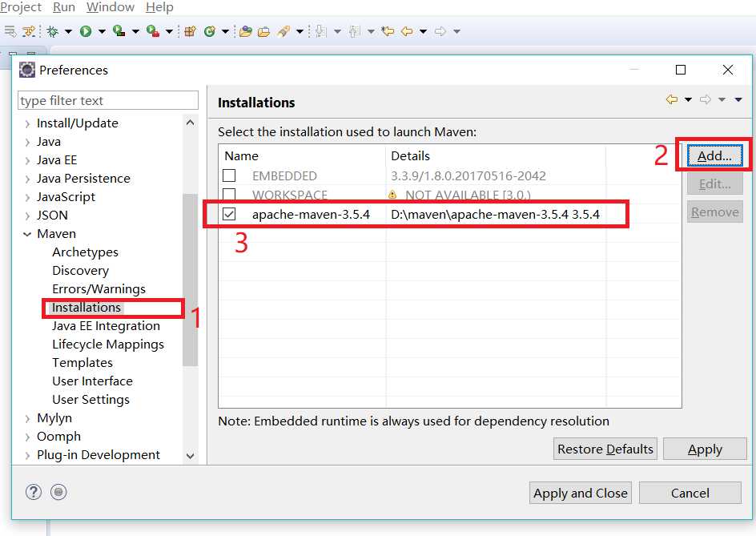Image resolution: width=756 pixels, height=536 pixels.
Task: Click the Edit... button
Action: click(x=714, y=183)
